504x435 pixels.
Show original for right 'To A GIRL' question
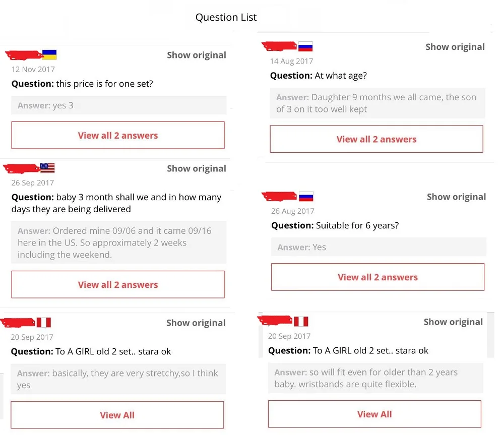[453, 322]
